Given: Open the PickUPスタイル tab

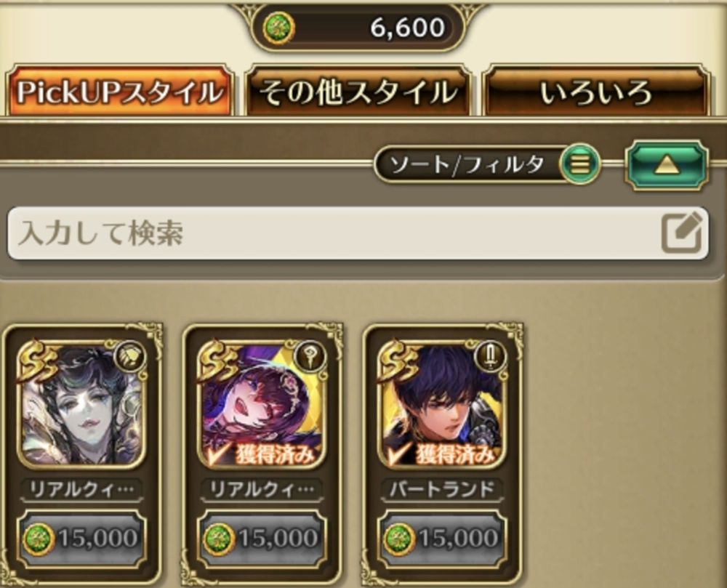Looking at the screenshot, I should point(120,92).
